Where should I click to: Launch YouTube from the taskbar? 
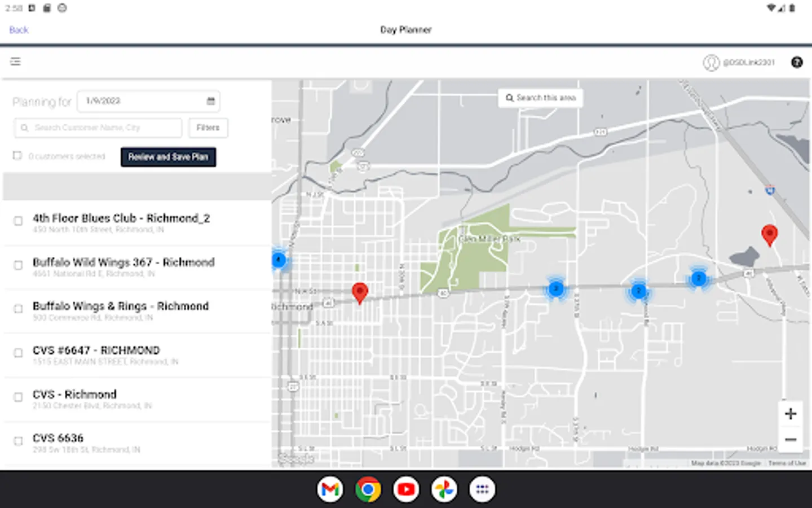[406, 489]
